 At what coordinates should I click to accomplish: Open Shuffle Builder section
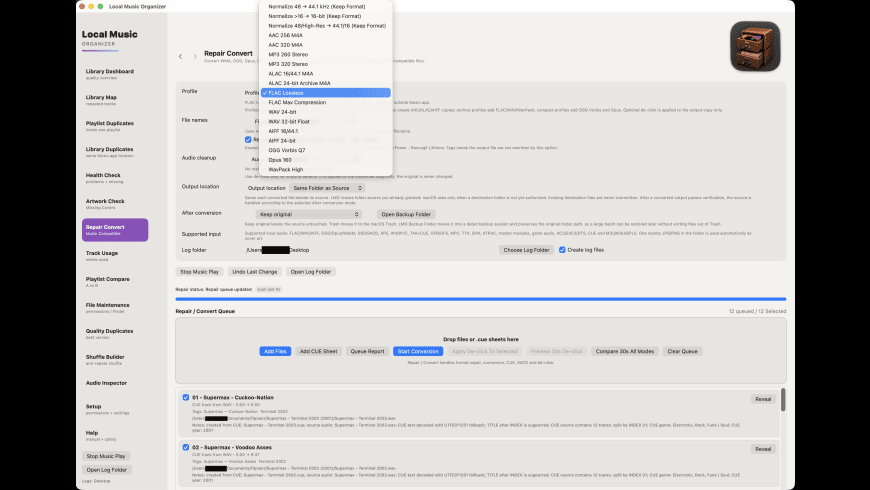pos(115,360)
